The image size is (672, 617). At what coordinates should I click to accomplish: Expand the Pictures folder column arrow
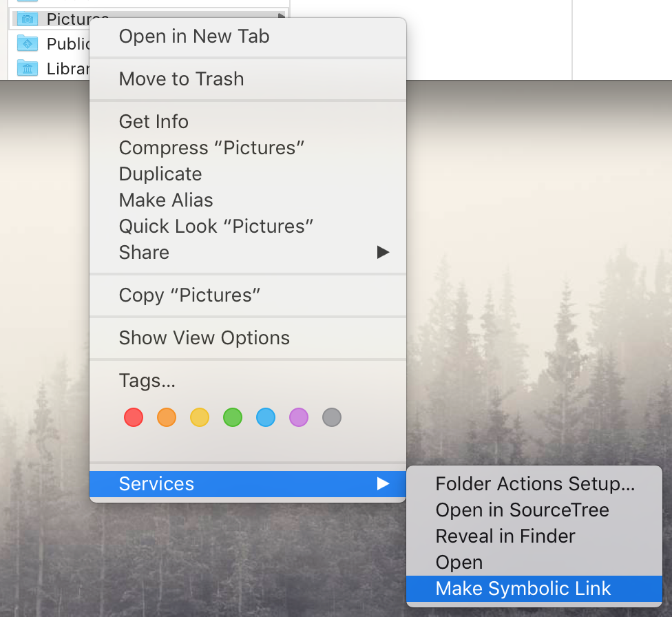pyautogui.click(x=281, y=17)
